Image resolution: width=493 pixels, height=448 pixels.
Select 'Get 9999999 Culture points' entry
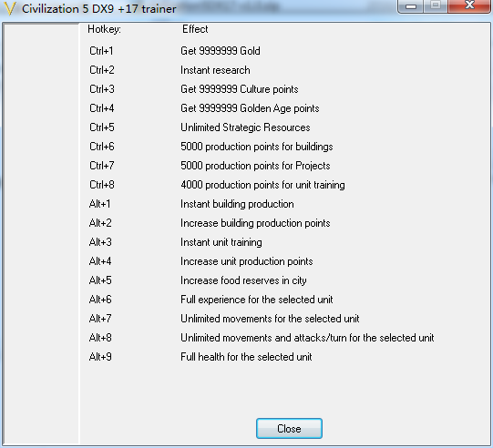(x=240, y=89)
